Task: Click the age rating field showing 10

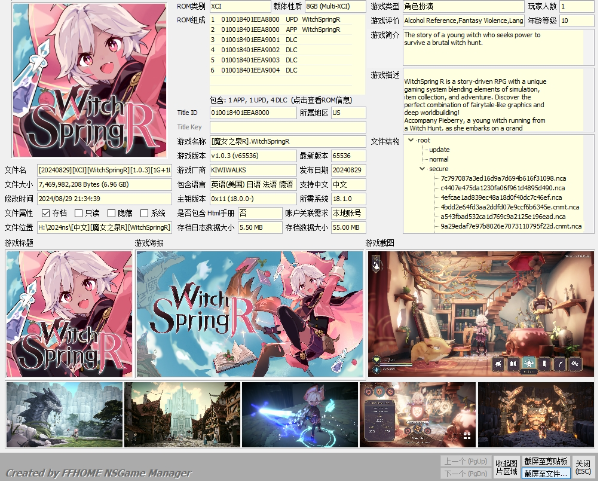Action: (x=577, y=21)
